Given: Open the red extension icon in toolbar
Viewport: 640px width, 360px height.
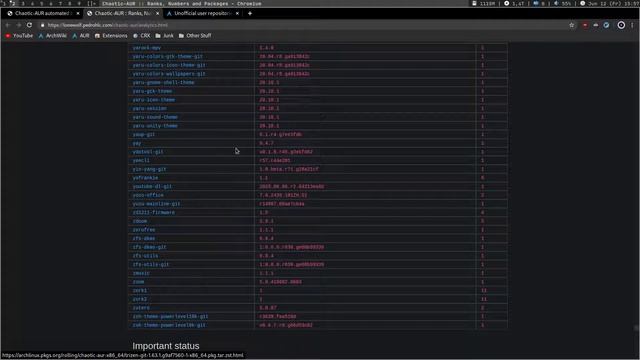Looking at the screenshot, I should pyautogui.click(x=585, y=25).
